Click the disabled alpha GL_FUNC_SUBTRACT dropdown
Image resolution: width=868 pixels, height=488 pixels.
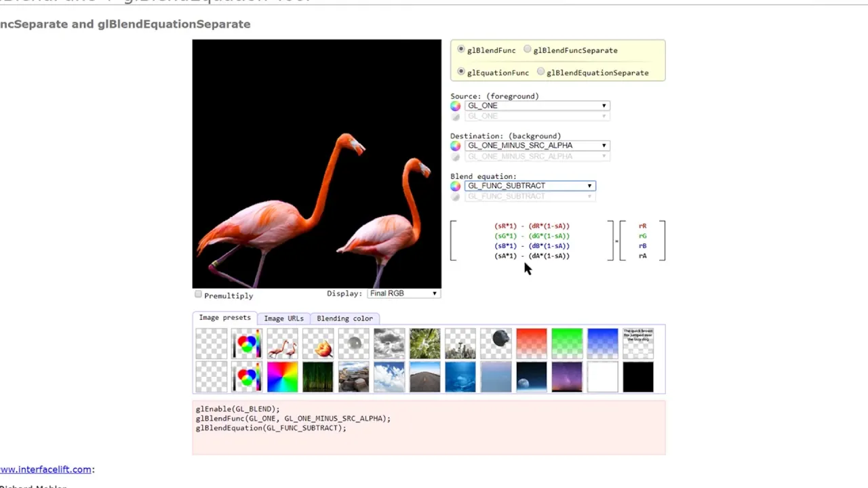pos(530,197)
